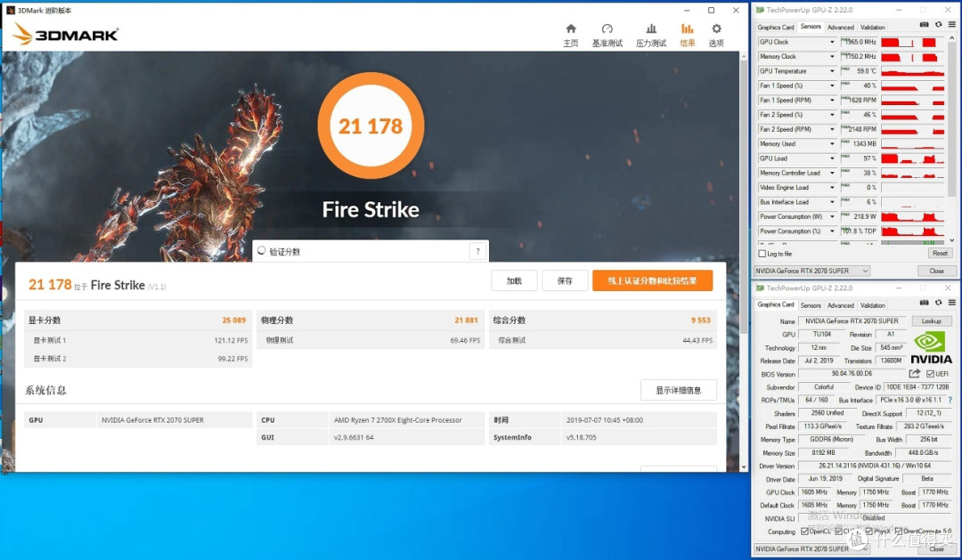Open the benchmark tests (基准测试) icon
The height and width of the screenshot is (560, 962).
tap(607, 28)
